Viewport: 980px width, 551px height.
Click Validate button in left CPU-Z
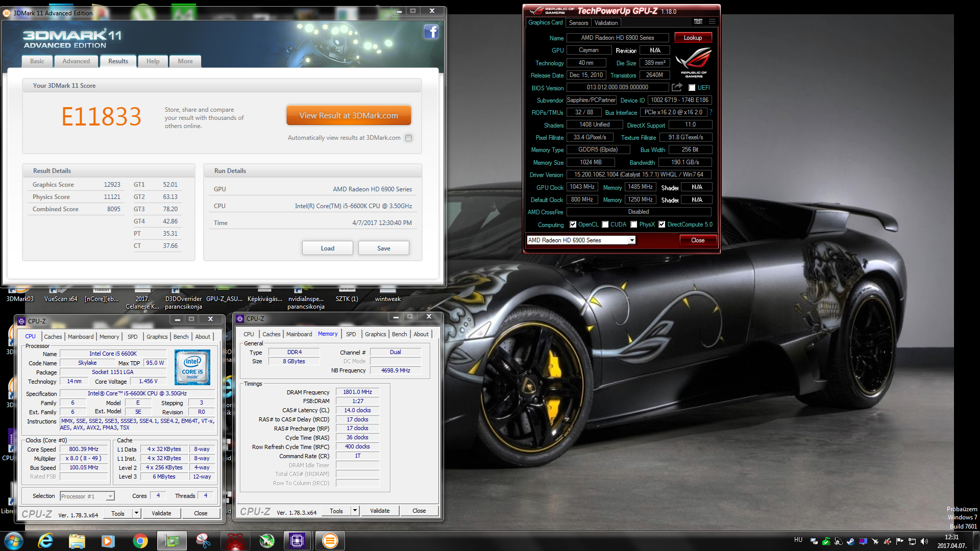click(x=161, y=513)
